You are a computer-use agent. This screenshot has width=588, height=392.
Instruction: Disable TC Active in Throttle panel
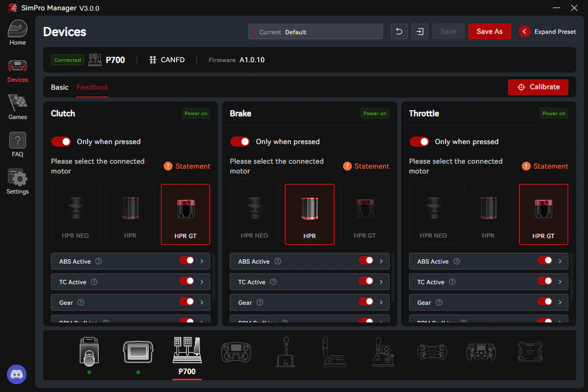(x=545, y=281)
